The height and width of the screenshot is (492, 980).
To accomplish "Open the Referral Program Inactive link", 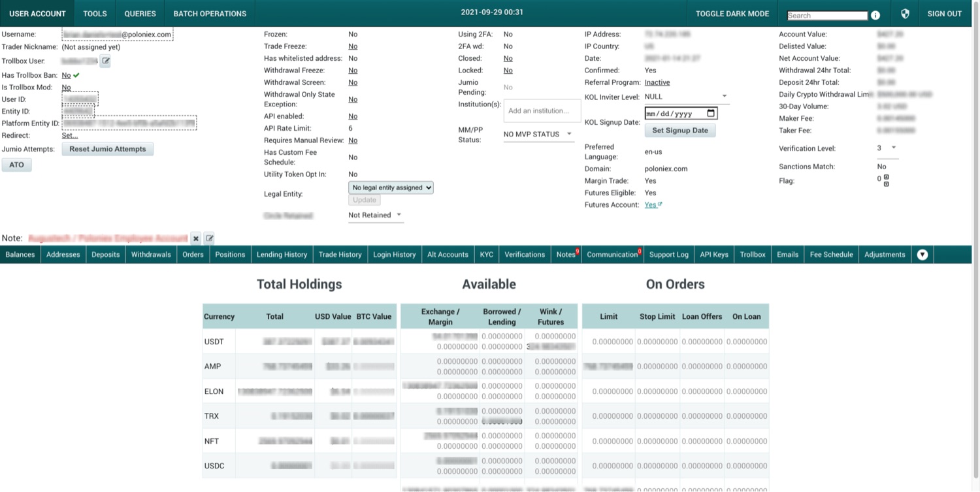I will [657, 82].
